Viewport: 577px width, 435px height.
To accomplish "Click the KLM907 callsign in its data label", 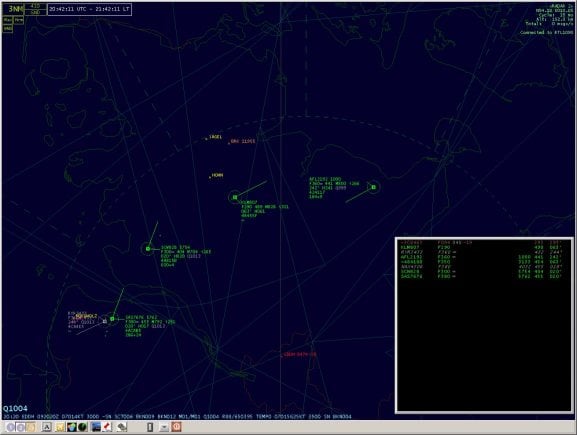I will pos(249,202).
